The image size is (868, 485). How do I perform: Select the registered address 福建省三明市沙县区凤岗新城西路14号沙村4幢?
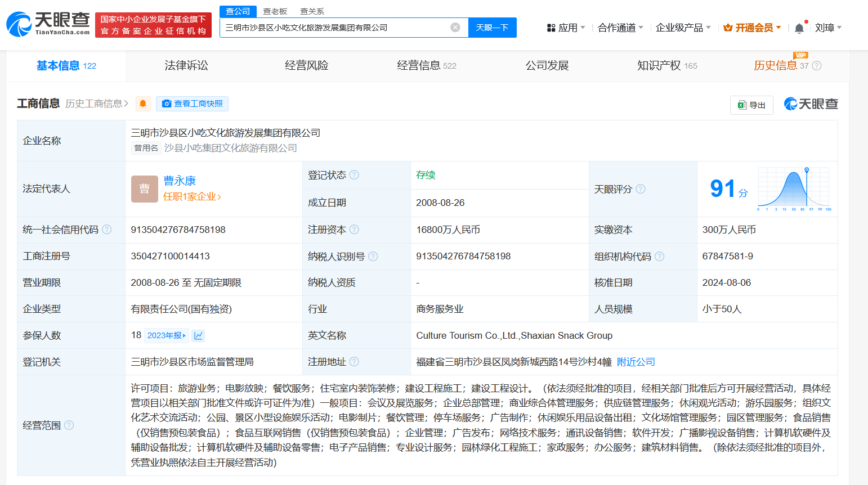click(x=514, y=362)
